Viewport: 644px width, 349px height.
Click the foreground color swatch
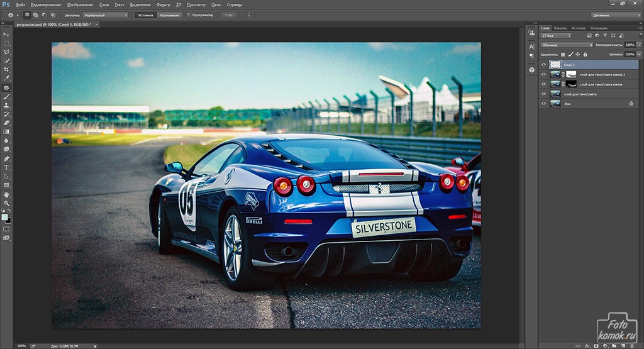click(4, 217)
